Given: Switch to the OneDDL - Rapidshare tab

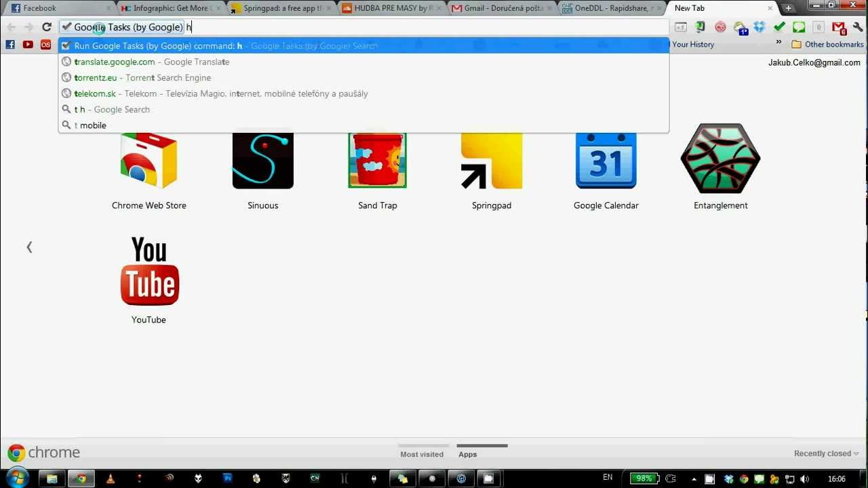Looking at the screenshot, I should tap(612, 8).
